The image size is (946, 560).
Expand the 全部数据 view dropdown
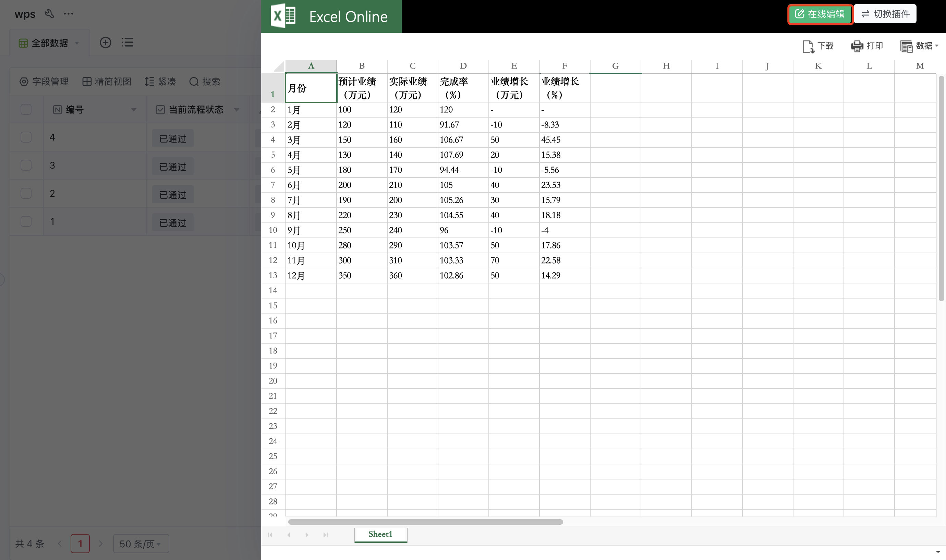pyautogui.click(x=77, y=43)
